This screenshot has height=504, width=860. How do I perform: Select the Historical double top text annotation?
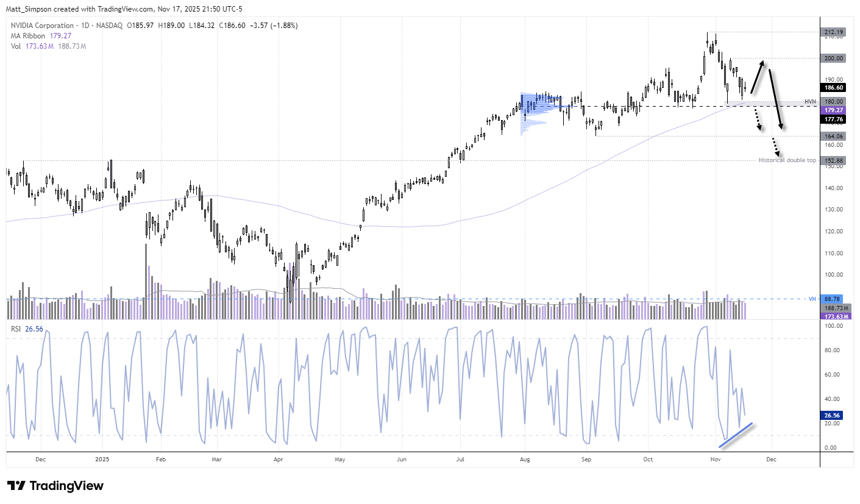pos(787,160)
